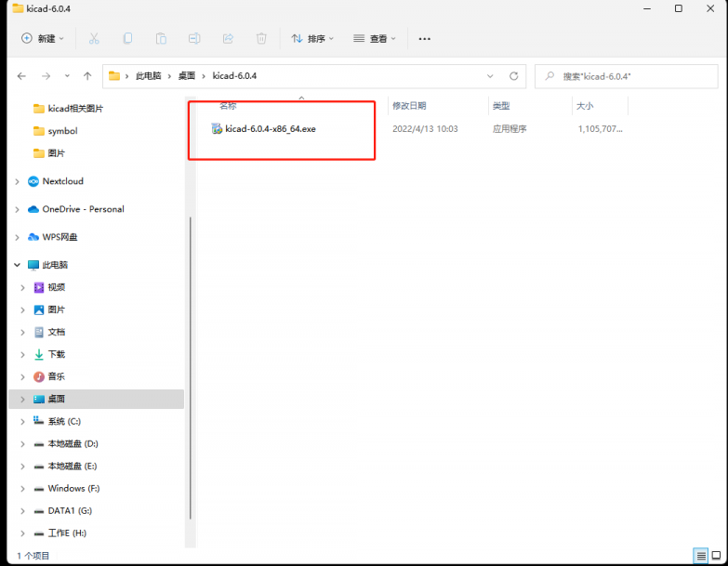Select Nextcloud in the sidebar
The width and height of the screenshot is (728, 566).
(56, 181)
